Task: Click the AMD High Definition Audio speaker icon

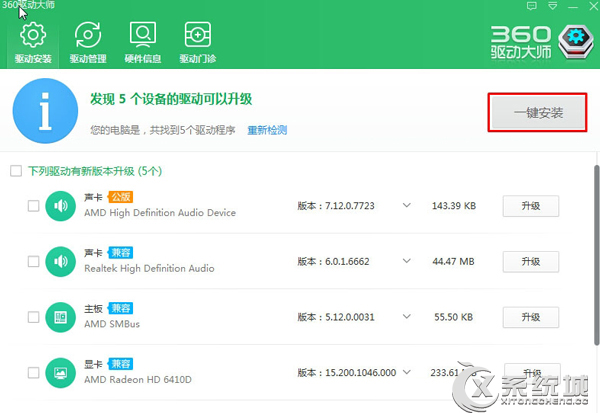Action: click(60, 206)
